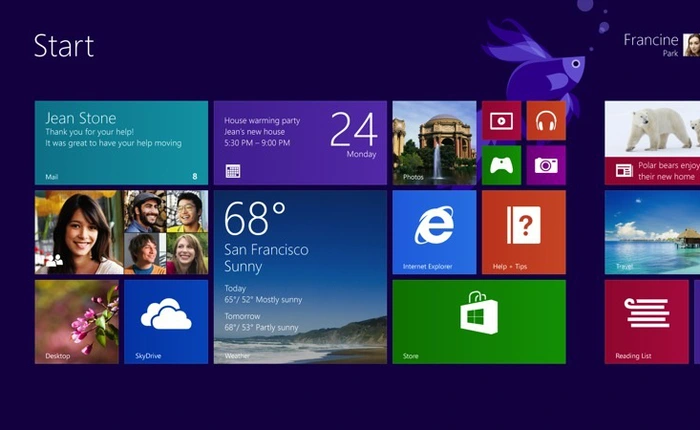
Task: Open the Weather tile for San Francisco
Action: (300, 277)
